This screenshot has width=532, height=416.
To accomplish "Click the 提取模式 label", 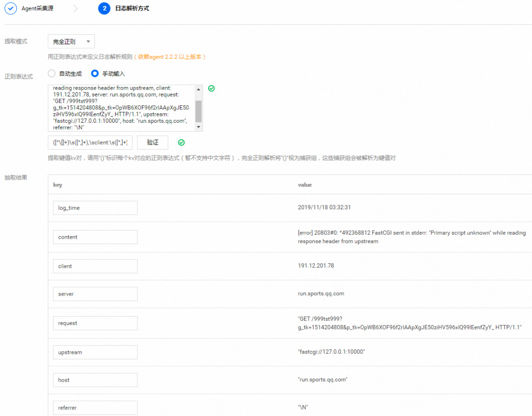I will (x=16, y=41).
